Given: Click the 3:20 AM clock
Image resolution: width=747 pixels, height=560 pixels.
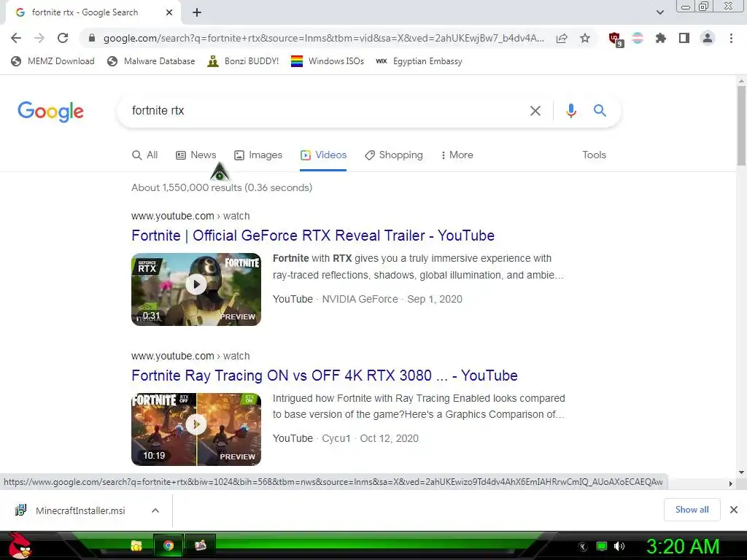Looking at the screenshot, I should pos(682,546).
